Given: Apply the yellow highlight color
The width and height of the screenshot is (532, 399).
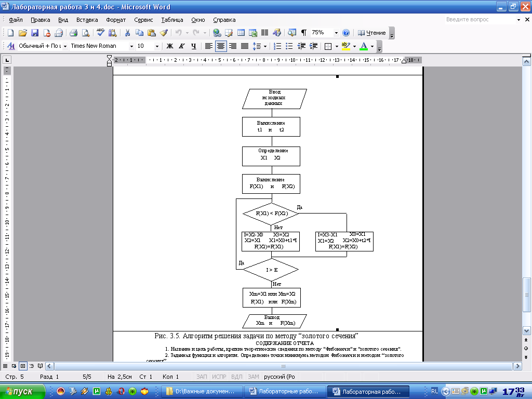Looking at the screenshot, I should click(x=345, y=46).
